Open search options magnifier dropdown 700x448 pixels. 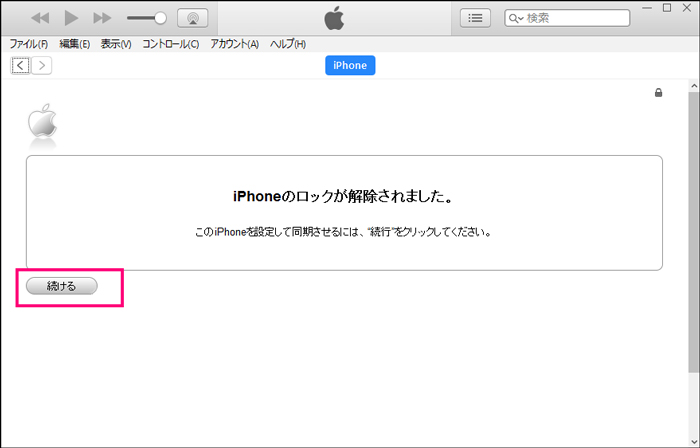pyautogui.click(x=516, y=18)
